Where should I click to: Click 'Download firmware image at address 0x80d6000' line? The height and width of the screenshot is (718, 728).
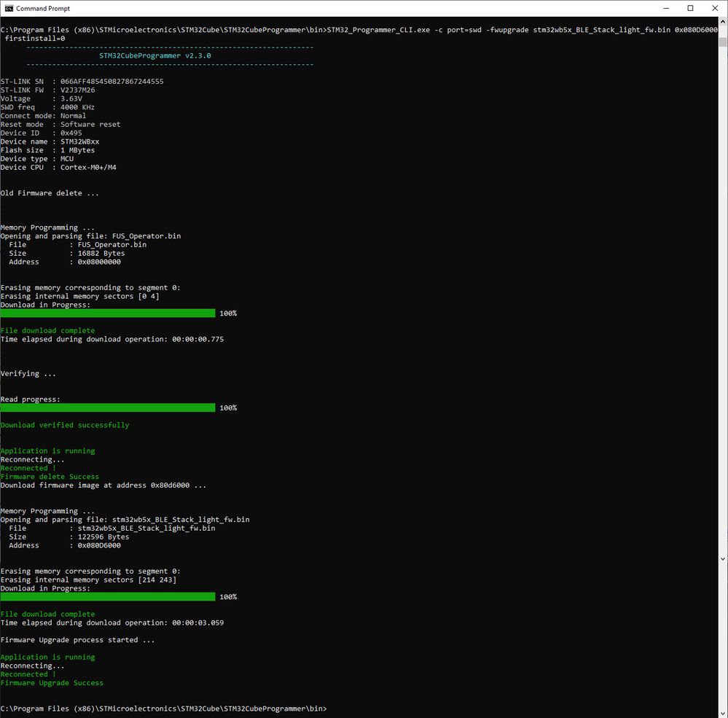coord(103,485)
